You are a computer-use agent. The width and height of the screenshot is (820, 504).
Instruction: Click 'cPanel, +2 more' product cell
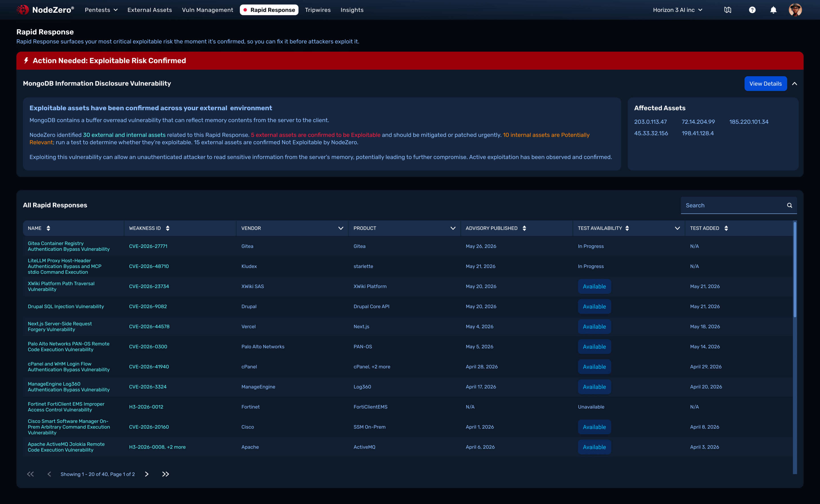coord(372,367)
